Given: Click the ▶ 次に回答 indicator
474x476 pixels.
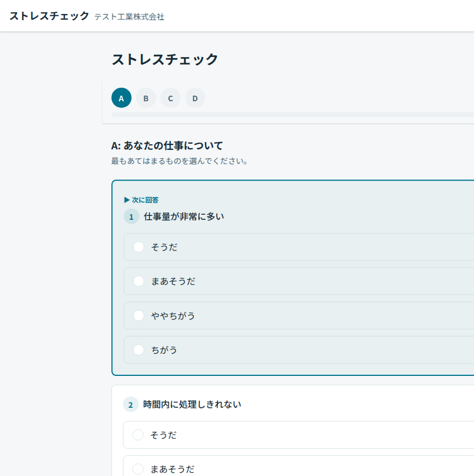Looking at the screenshot, I should pos(141,200).
